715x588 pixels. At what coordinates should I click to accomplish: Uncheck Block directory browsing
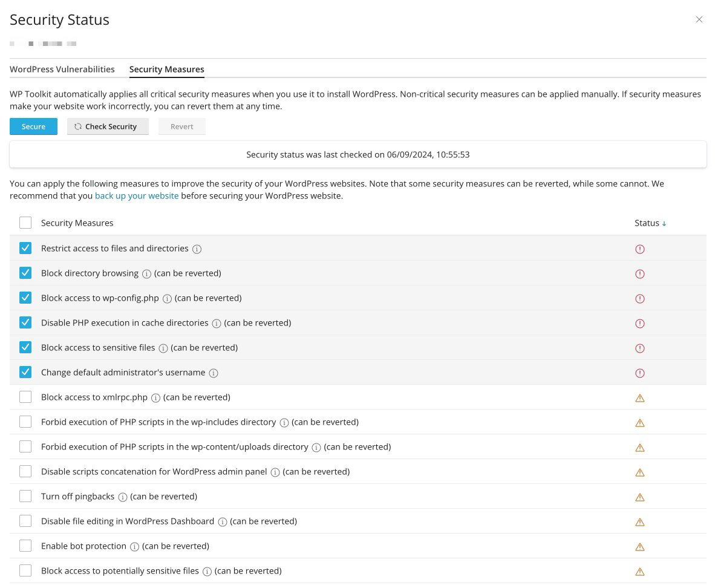click(x=25, y=273)
